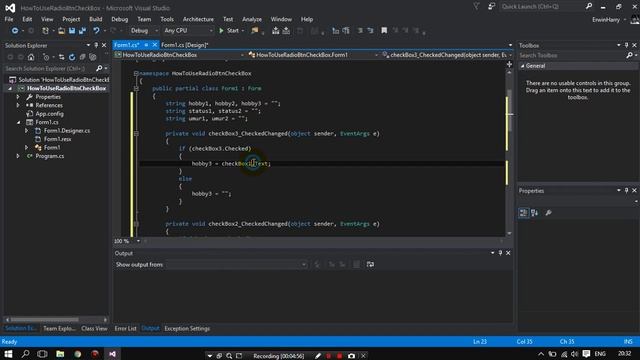Toggle the pin on Form1.cs tab
The width and height of the screenshot is (640, 360).
(146, 45)
